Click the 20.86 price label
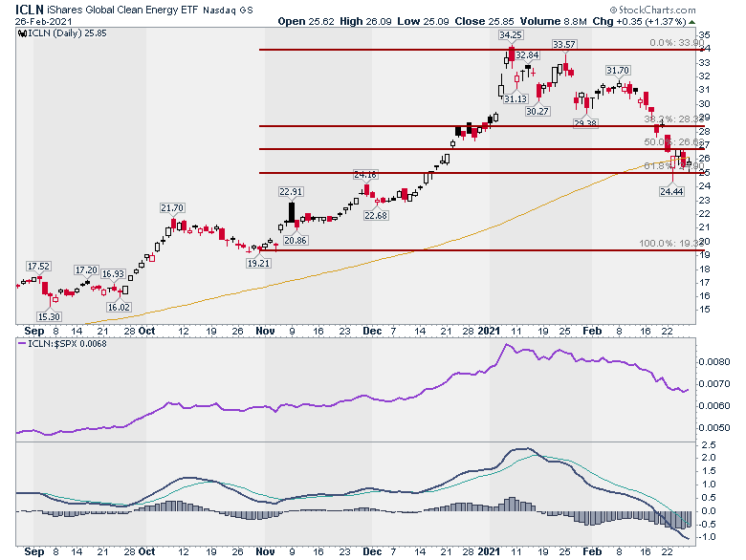The height and width of the screenshot is (560, 746). pyautogui.click(x=295, y=240)
